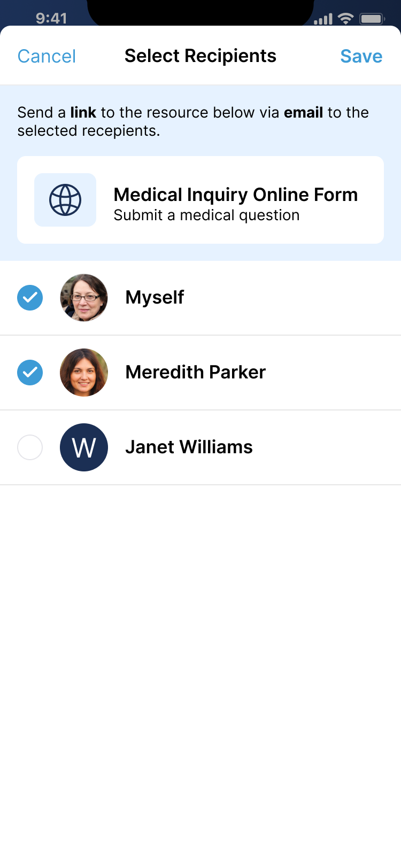
Task: Click the battery icon in the status bar
Action: [372, 19]
